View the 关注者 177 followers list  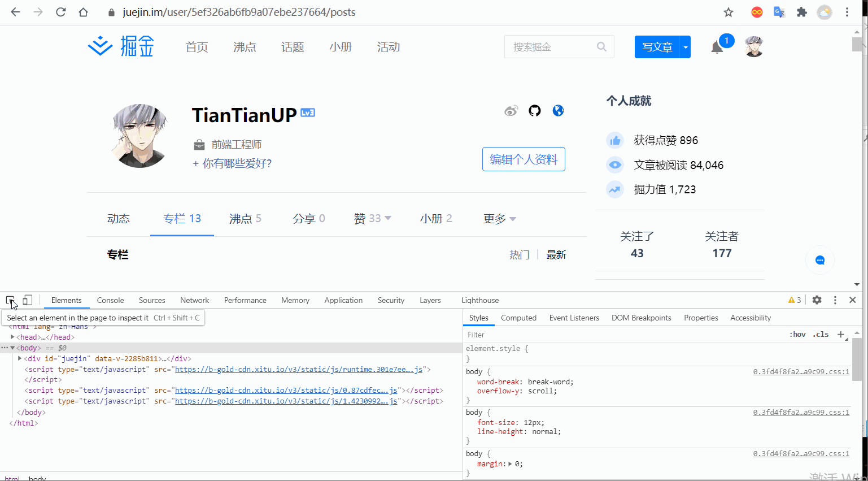click(x=722, y=245)
